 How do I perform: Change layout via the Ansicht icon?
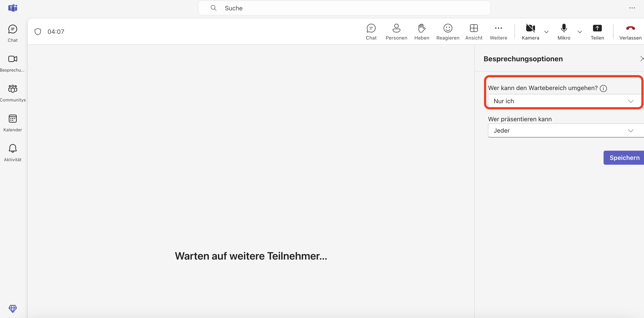tap(473, 31)
